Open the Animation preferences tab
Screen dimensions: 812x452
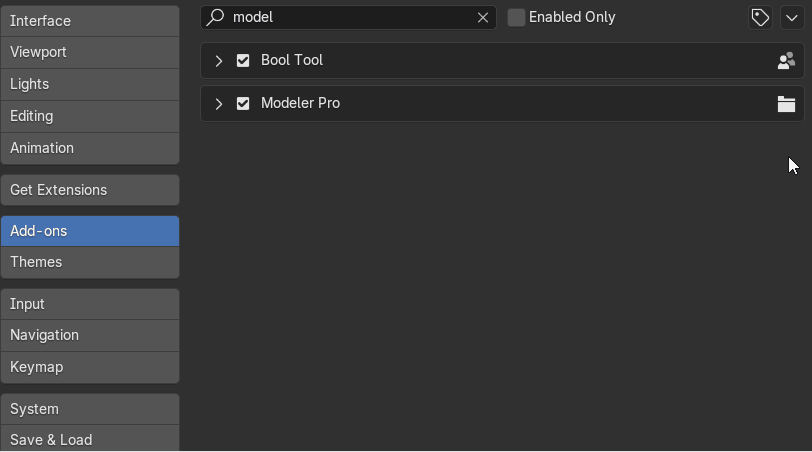[x=90, y=148]
